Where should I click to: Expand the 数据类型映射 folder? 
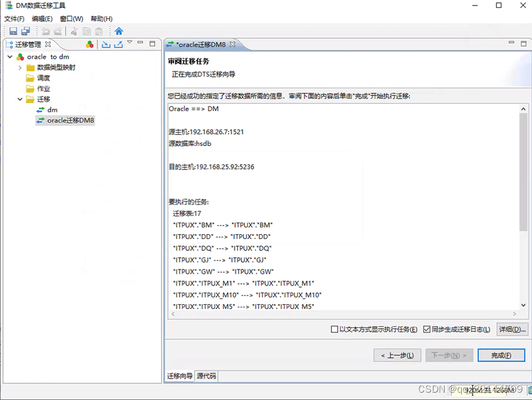click(20, 68)
